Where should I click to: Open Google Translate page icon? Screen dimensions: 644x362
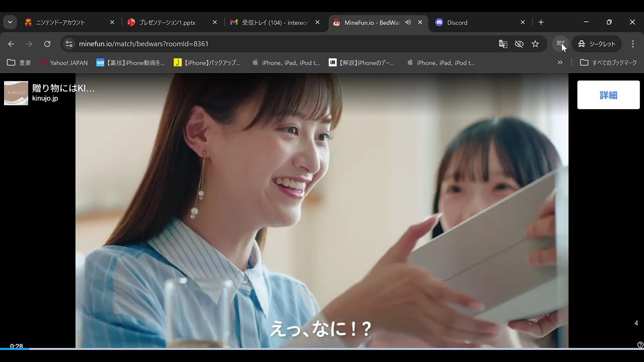point(503,44)
